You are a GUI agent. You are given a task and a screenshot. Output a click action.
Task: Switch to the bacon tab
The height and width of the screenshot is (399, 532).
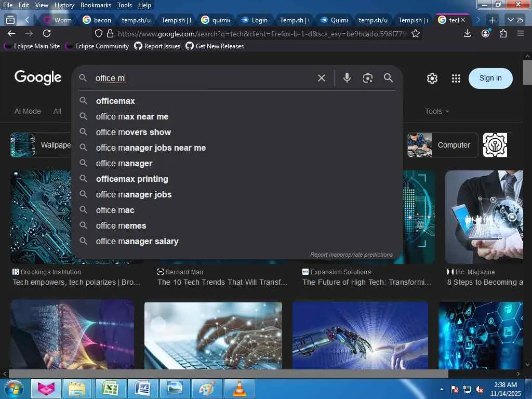tap(97, 20)
